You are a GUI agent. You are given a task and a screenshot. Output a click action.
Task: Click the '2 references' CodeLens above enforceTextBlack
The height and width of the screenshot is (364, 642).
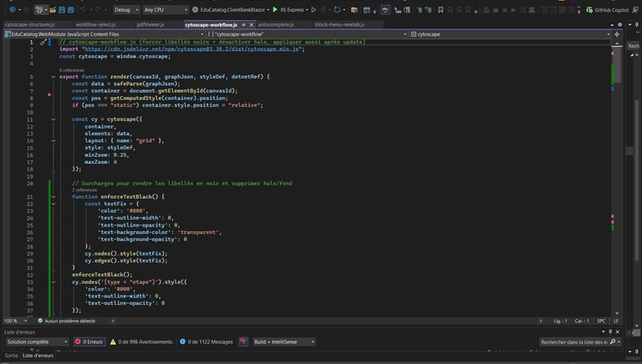(x=84, y=190)
